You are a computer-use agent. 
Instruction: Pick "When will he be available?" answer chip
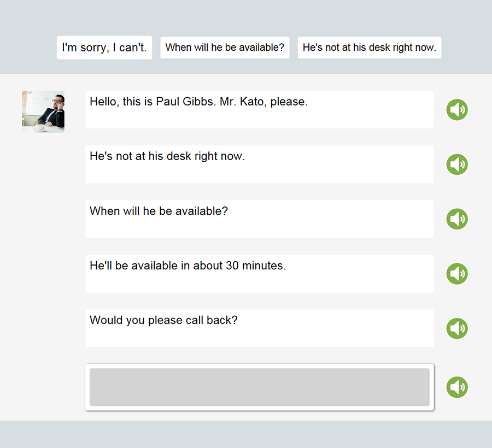tap(225, 48)
